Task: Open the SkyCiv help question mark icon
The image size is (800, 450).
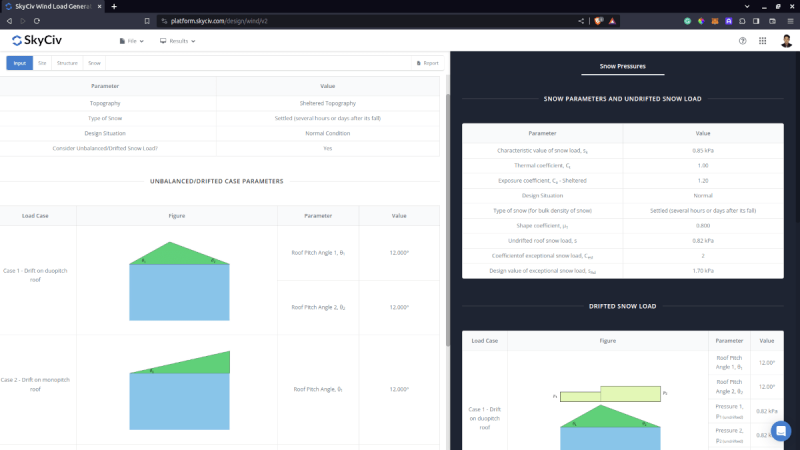Action: pos(742,41)
